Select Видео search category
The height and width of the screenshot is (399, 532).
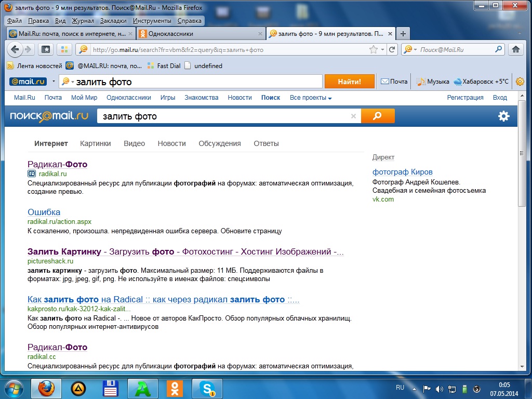(135, 143)
